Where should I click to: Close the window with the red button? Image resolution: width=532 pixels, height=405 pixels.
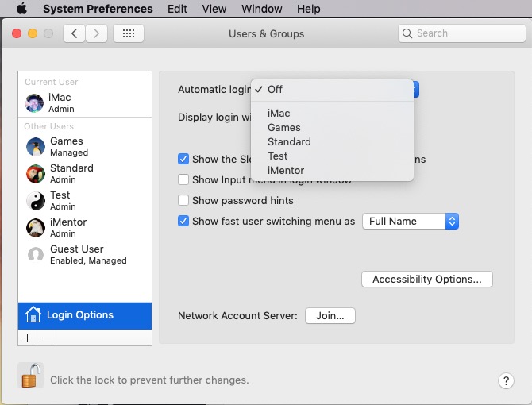point(17,33)
